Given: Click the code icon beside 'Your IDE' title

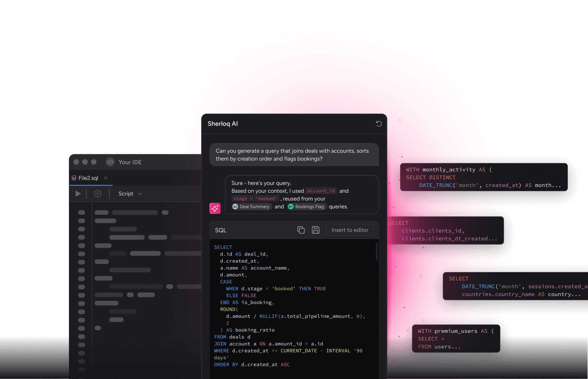Looking at the screenshot, I should pyautogui.click(x=110, y=162).
